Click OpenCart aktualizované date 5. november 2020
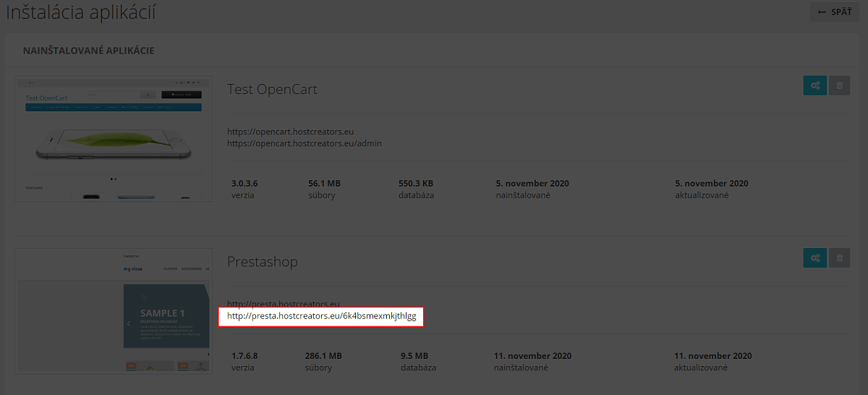 (712, 184)
